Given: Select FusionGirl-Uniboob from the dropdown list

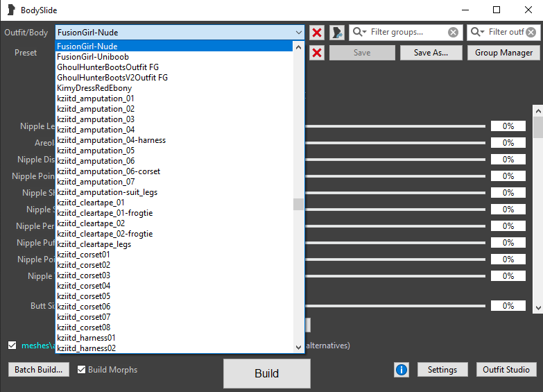Looking at the screenshot, I should click(93, 57).
